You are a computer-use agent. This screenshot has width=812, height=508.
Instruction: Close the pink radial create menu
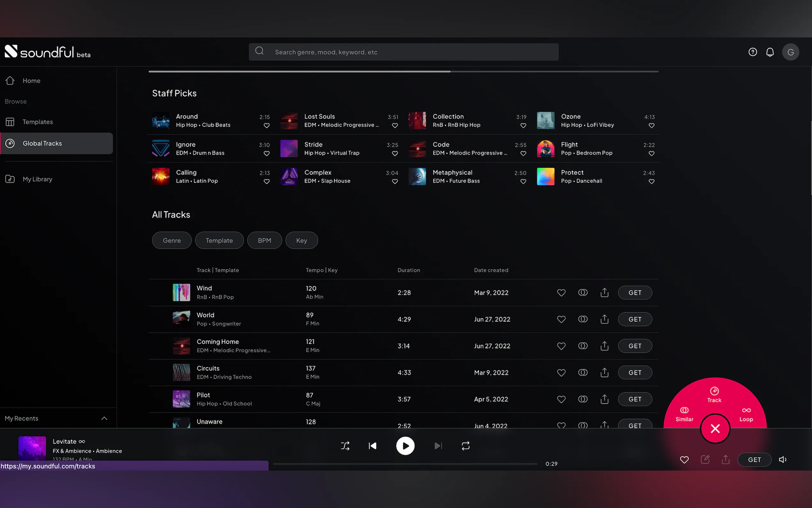[x=715, y=428]
